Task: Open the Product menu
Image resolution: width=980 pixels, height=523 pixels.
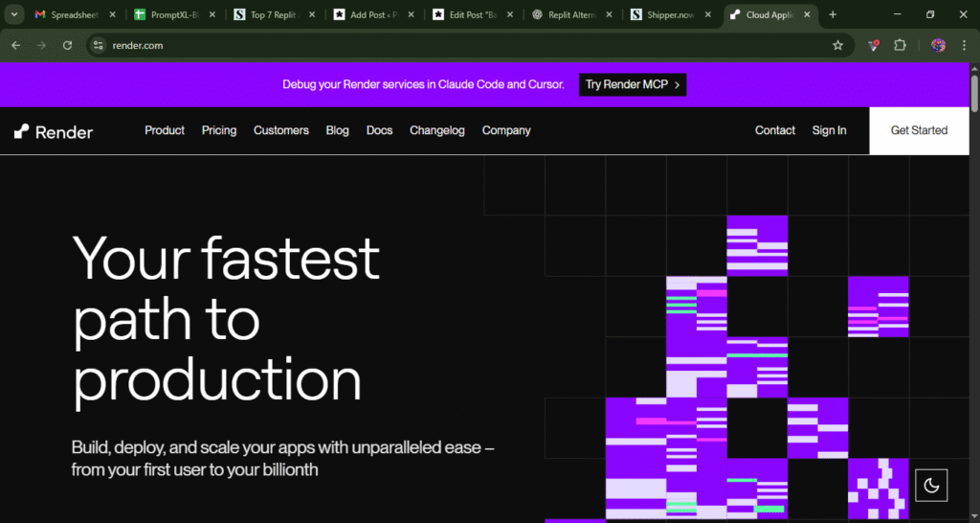Action: pyautogui.click(x=165, y=130)
